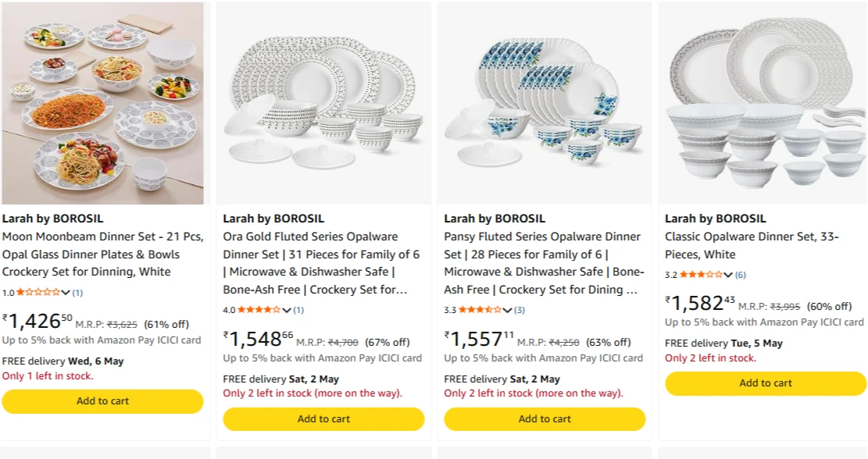
Task: View the 3 reviews for Pansy Fluted set
Action: (520, 310)
